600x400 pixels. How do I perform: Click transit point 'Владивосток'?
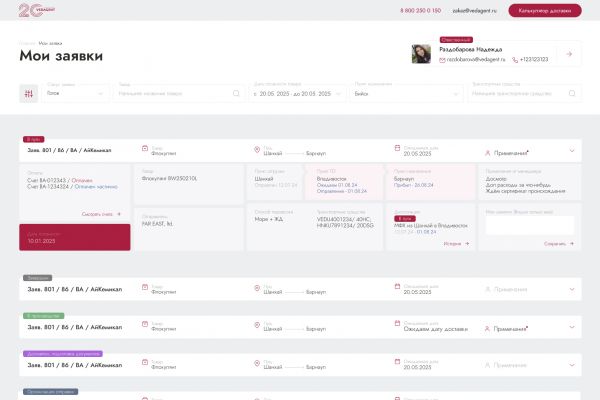[x=331, y=179]
